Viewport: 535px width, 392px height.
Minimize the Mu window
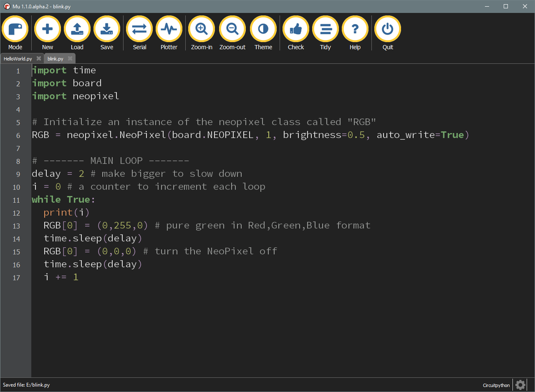click(487, 6)
